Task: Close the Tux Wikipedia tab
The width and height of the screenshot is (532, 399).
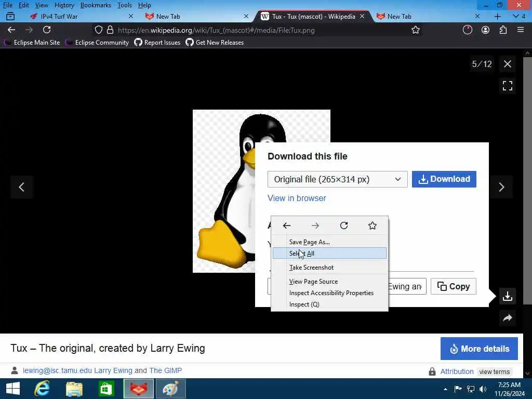Action: point(362,16)
